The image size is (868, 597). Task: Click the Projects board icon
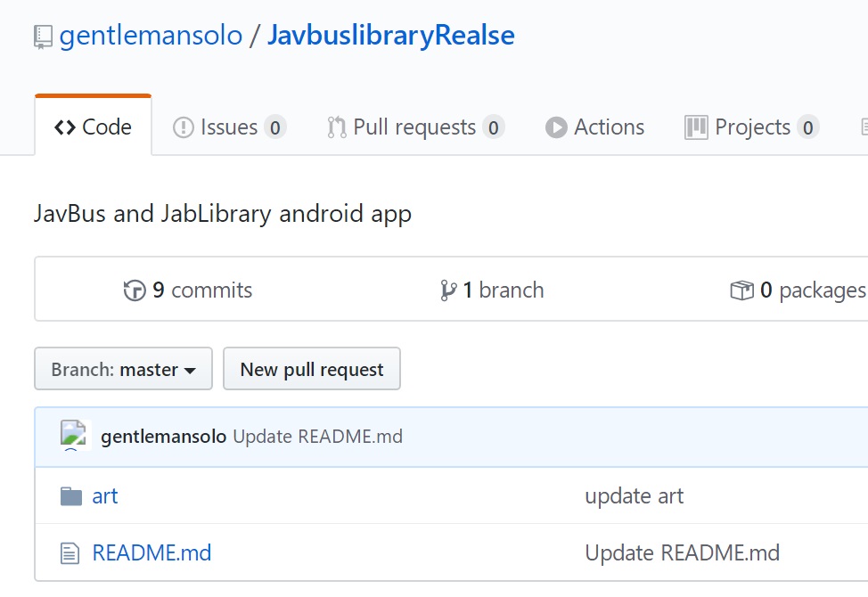tap(696, 127)
